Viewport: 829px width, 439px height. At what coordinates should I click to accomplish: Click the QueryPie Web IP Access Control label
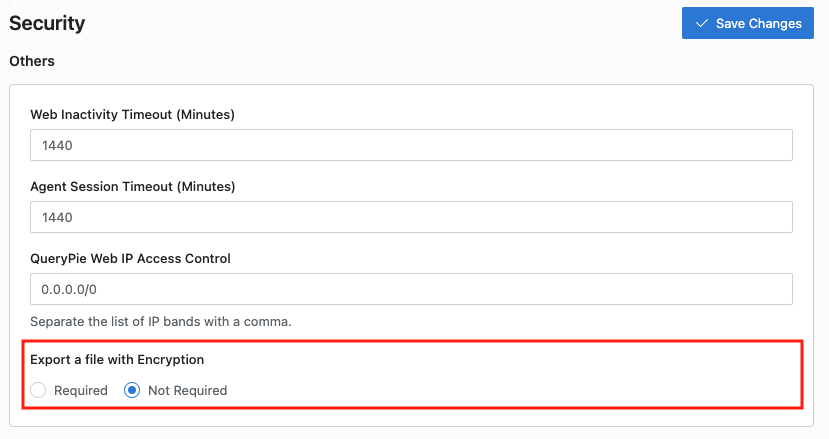tap(131, 259)
